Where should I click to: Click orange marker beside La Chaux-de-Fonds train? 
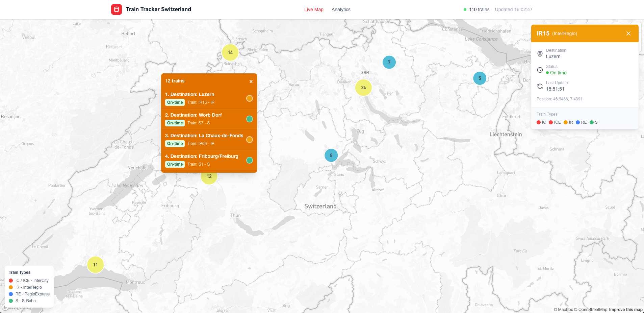pyautogui.click(x=249, y=140)
